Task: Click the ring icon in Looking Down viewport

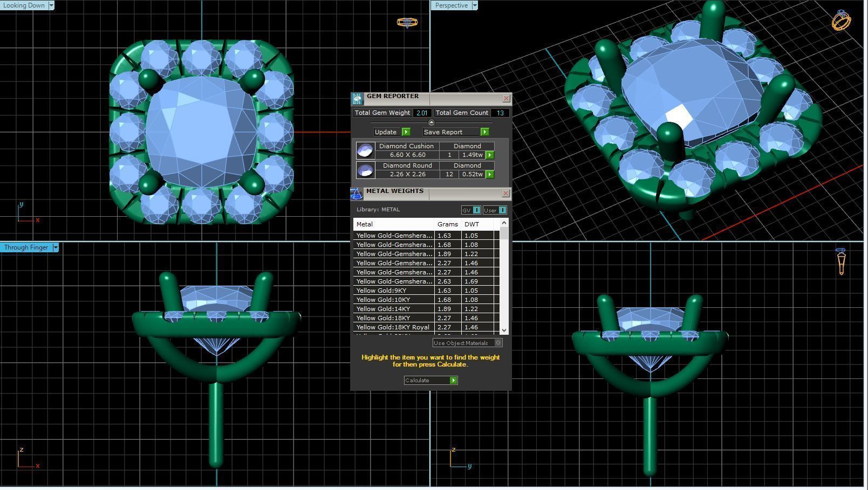Action: click(407, 22)
